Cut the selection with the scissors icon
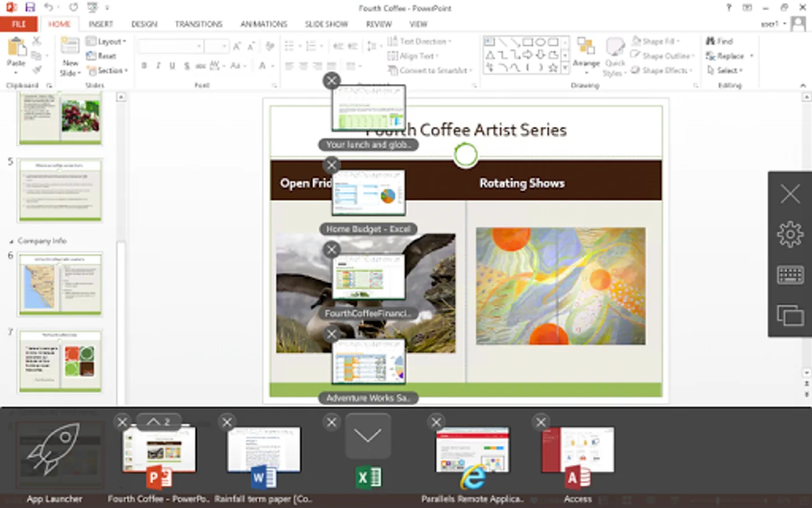Screen dimensions: 812x508 click(x=37, y=41)
